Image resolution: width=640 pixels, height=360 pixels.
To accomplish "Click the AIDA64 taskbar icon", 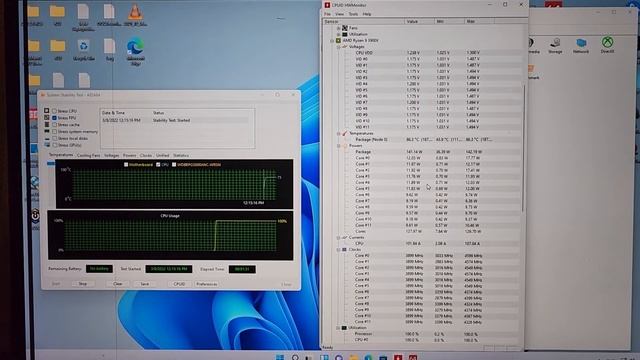I will [x=413, y=358].
